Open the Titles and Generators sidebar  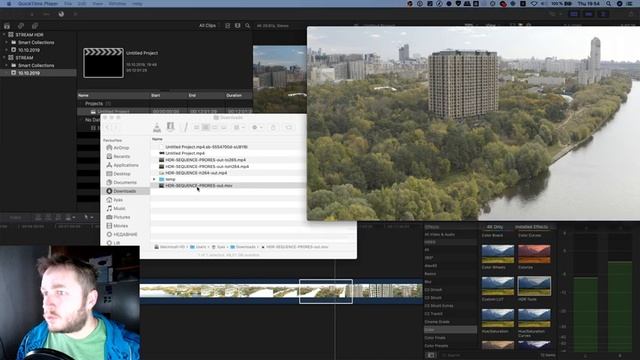click(35, 26)
